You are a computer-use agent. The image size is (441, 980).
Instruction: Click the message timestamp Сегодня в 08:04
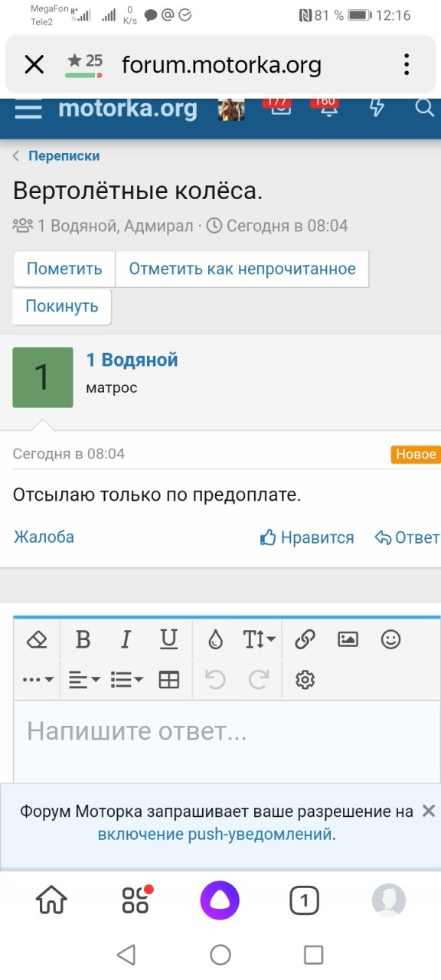[x=69, y=454]
